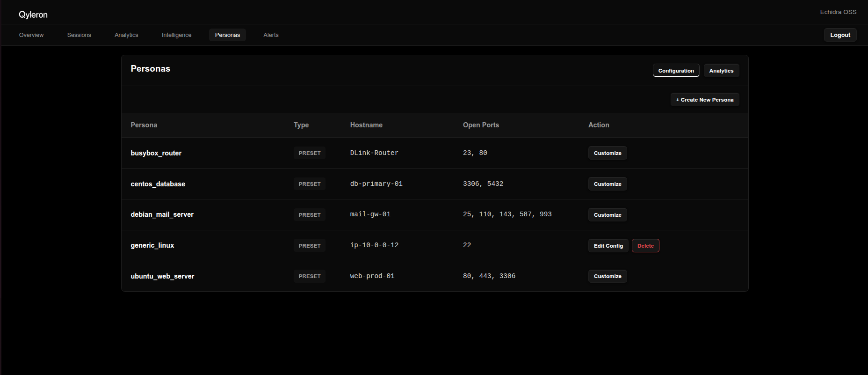Click the ubuntu_web_server persona name
This screenshot has height=375, width=868.
click(x=162, y=276)
